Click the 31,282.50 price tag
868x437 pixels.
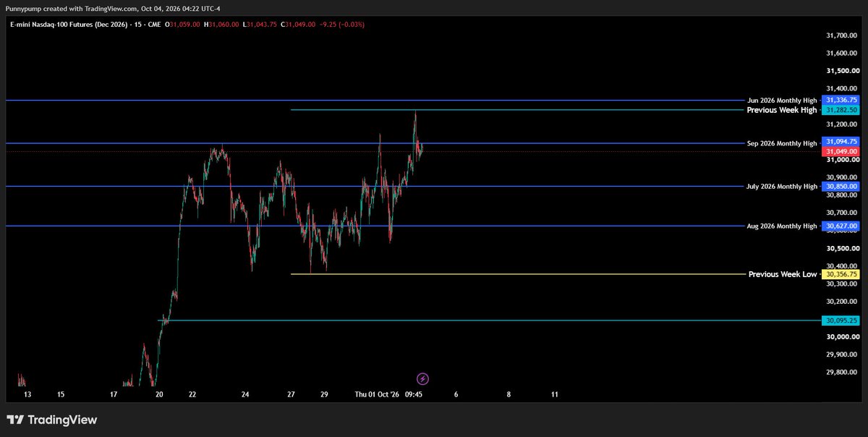(x=840, y=110)
